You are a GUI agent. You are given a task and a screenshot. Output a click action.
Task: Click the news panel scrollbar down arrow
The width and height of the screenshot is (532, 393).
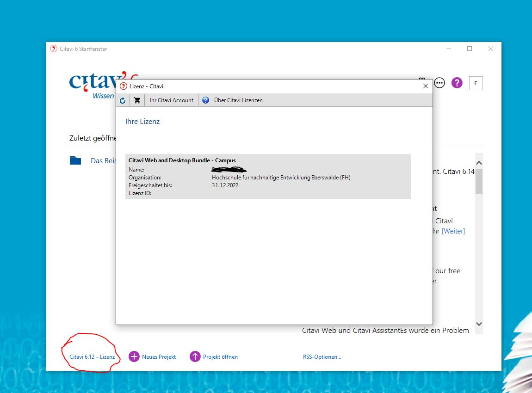479,324
